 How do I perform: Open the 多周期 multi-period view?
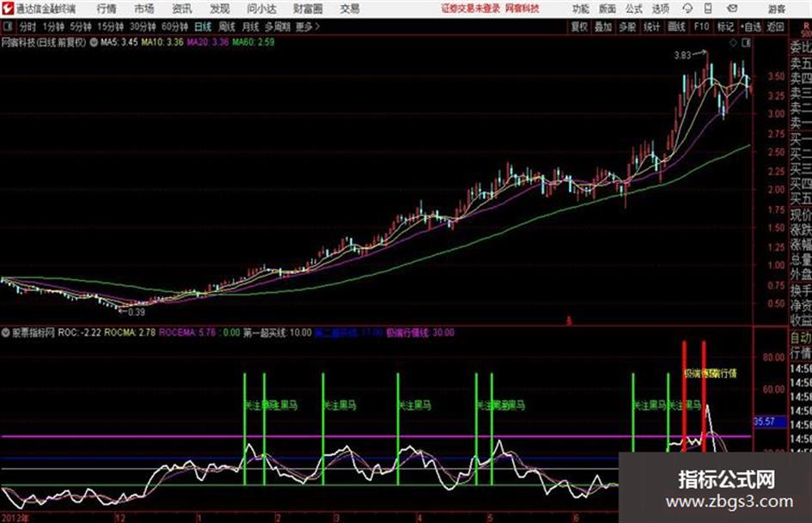pos(278,27)
